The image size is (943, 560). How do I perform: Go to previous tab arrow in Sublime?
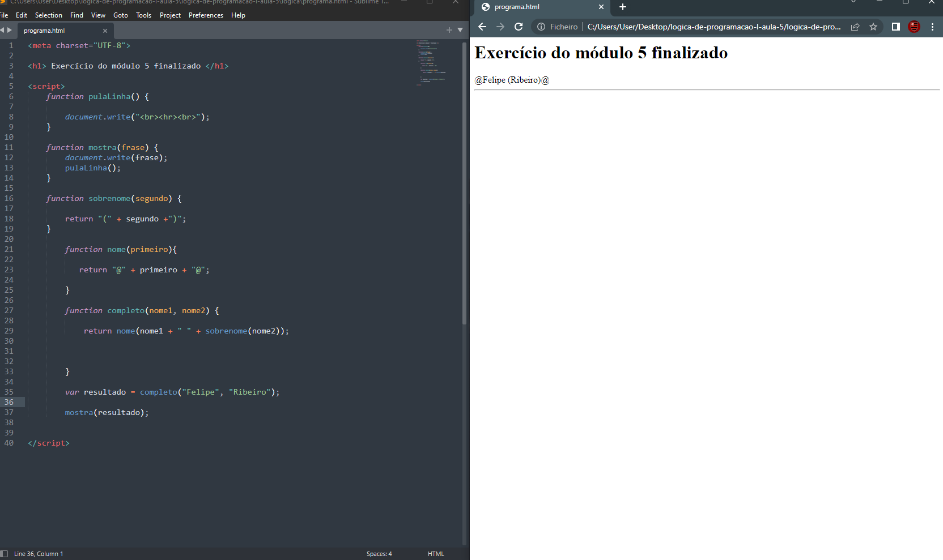pyautogui.click(x=2, y=30)
